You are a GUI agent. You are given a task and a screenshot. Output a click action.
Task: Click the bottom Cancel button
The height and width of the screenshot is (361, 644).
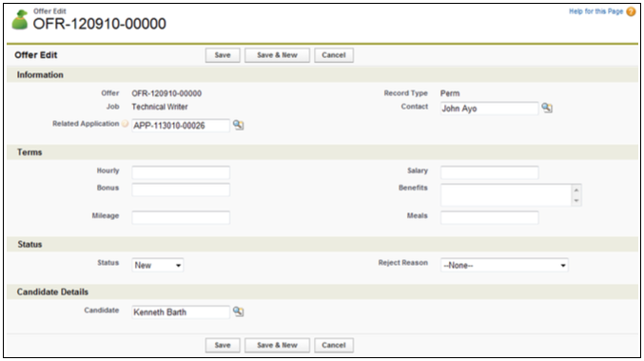coord(334,346)
